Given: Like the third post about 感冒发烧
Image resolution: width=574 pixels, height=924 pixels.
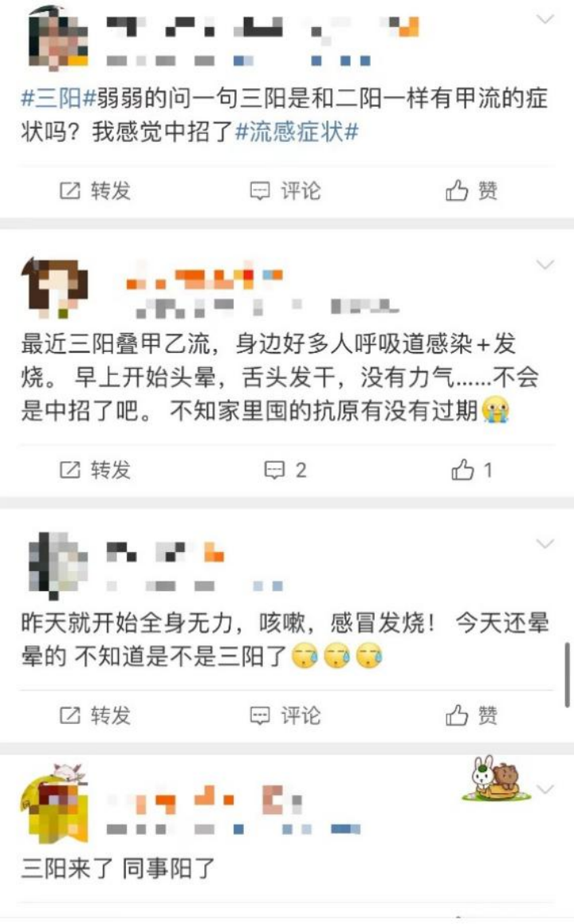Looking at the screenshot, I should click(471, 715).
